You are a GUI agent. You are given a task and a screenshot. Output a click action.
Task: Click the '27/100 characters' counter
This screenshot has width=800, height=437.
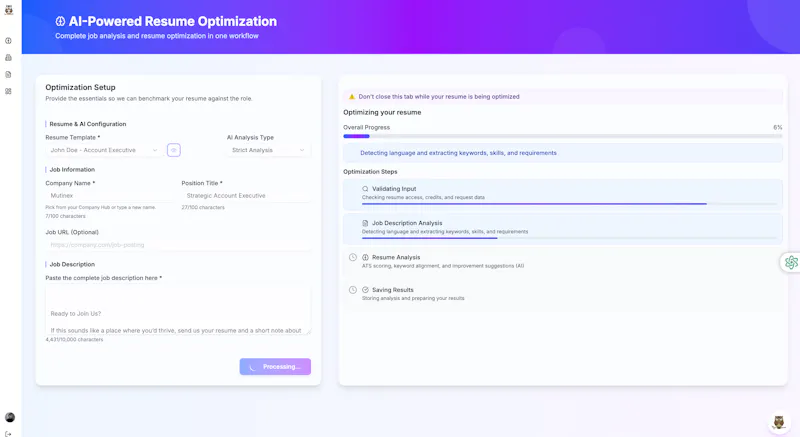pyautogui.click(x=203, y=208)
